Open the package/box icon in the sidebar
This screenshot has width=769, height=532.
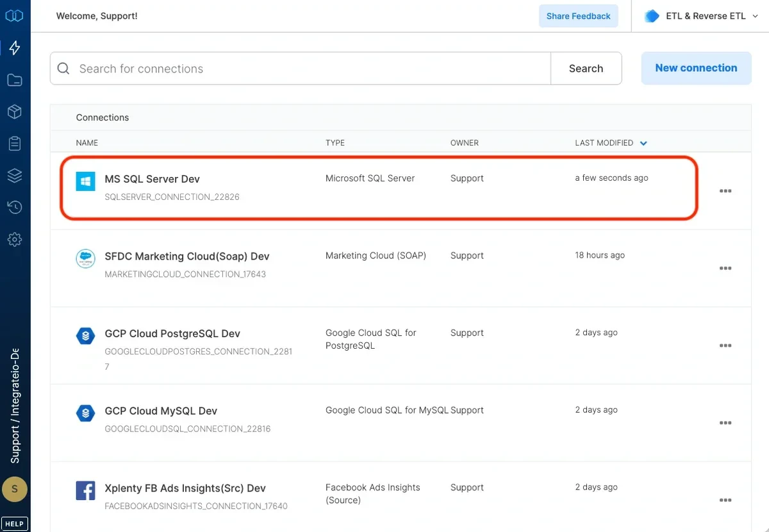click(15, 112)
